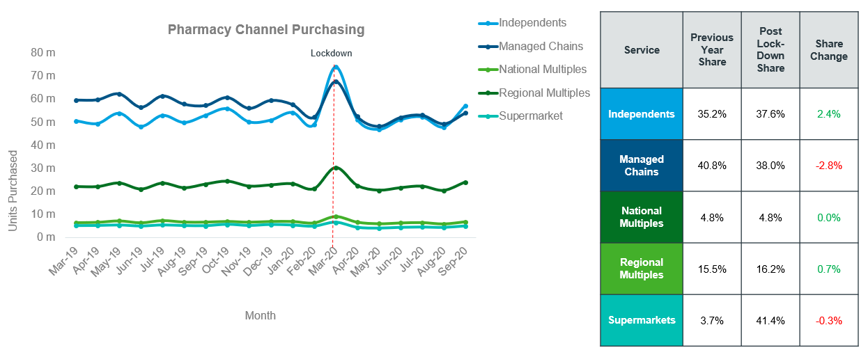Viewport: 868px width, 357px height.
Task: Toggle the Supermarket series legend text
Action: pos(531,116)
